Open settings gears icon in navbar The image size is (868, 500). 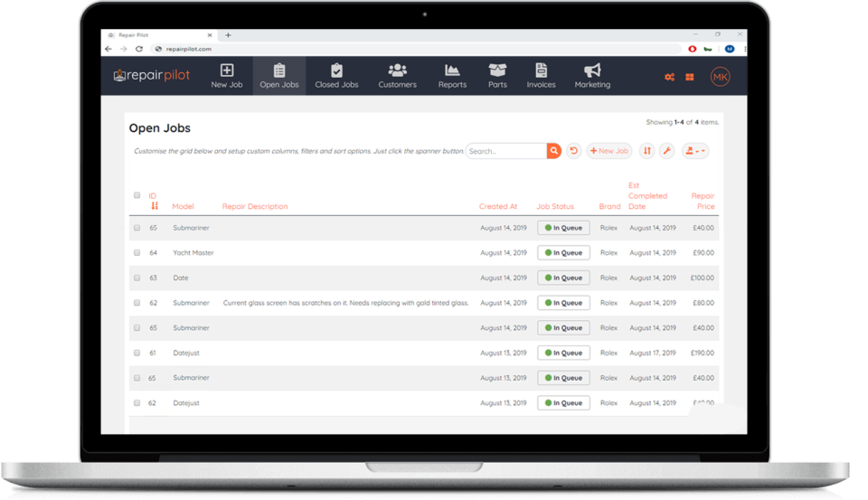point(669,77)
